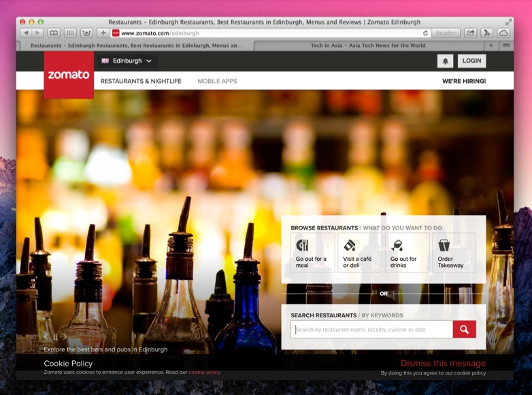Click restaurant search input field
This screenshot has height=395, width=532.
click(x=371, y=330)
